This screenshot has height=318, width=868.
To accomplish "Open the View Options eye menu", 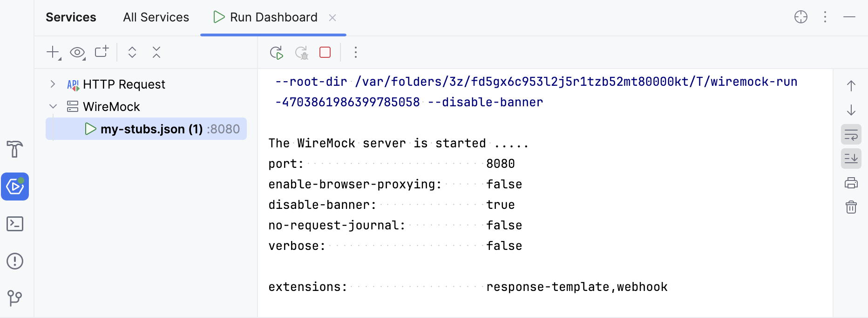I will click(x=77, y=52).
